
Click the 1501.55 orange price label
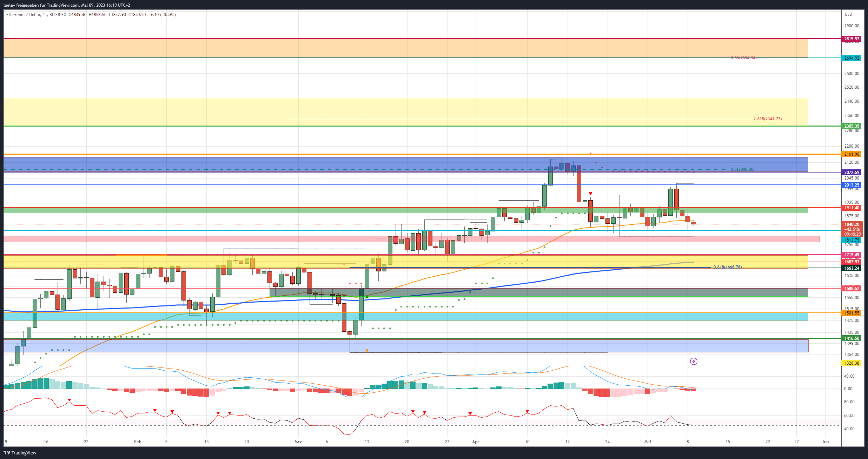[x=852, y=313]
